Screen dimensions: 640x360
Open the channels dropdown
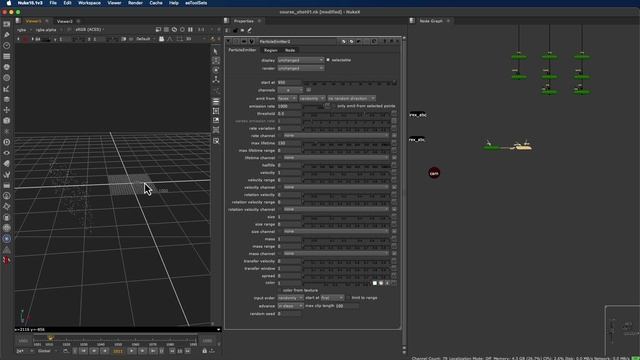tap(290, 90)
